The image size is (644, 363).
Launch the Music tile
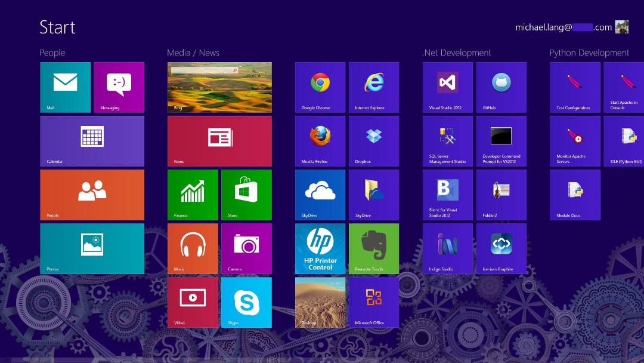pos(193,249)
